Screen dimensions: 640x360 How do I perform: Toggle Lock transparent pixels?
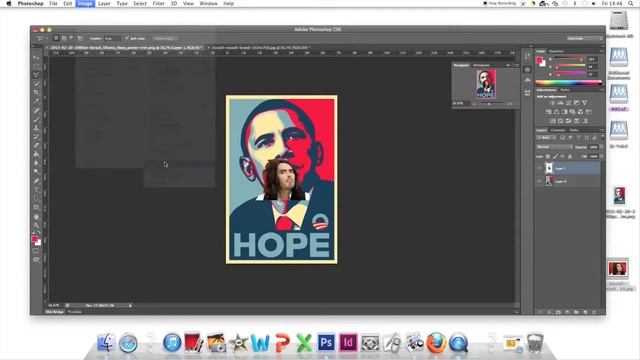click(x=548, y=156)
